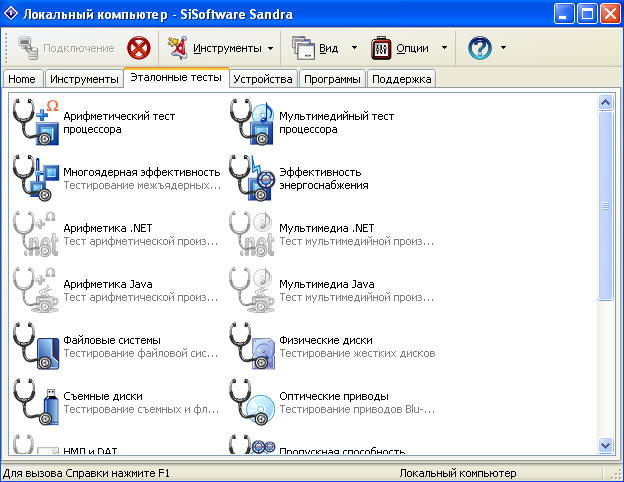624x482 pixels.
Task: Click status bar hint Для вызова Справки
Action: click(x=86, y=473)
